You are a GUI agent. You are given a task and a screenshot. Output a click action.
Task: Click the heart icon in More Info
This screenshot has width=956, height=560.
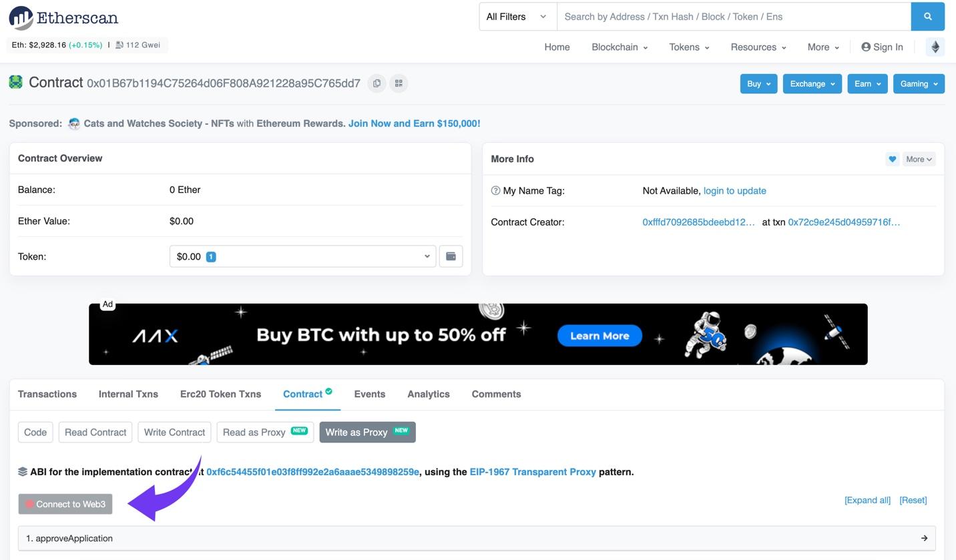coord(892,159)
